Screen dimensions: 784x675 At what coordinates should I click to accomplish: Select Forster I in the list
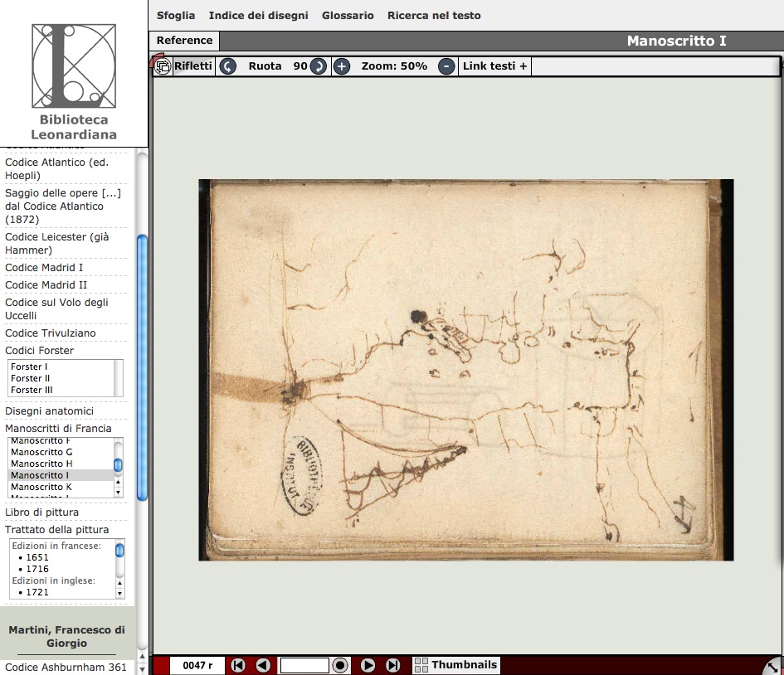(29, 367)
